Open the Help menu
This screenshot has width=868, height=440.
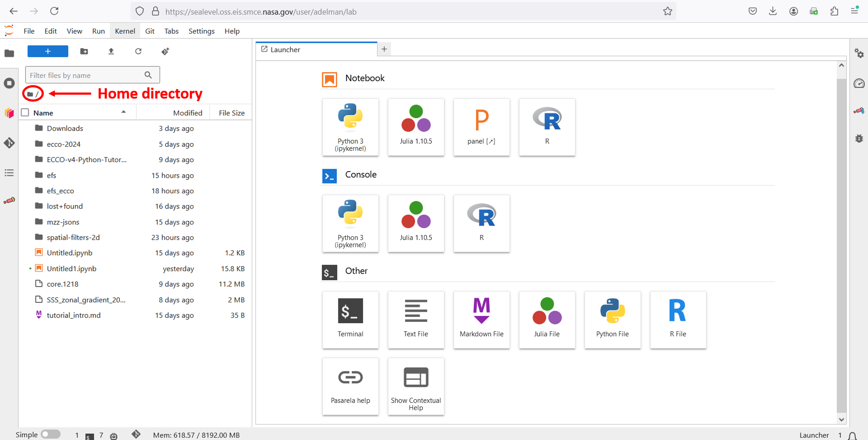[232, 31]
